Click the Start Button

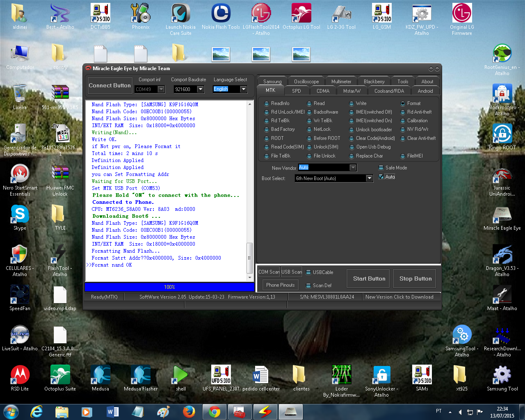(x=369, y=279)
